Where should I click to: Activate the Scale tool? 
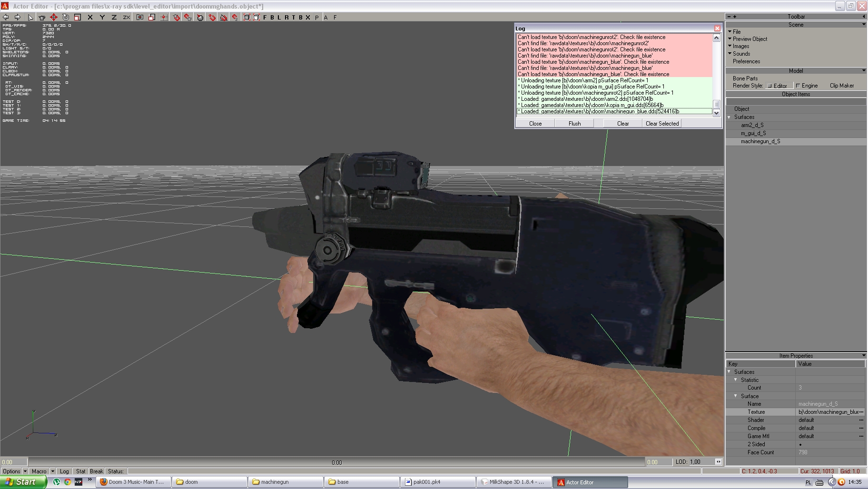point(77,17)
